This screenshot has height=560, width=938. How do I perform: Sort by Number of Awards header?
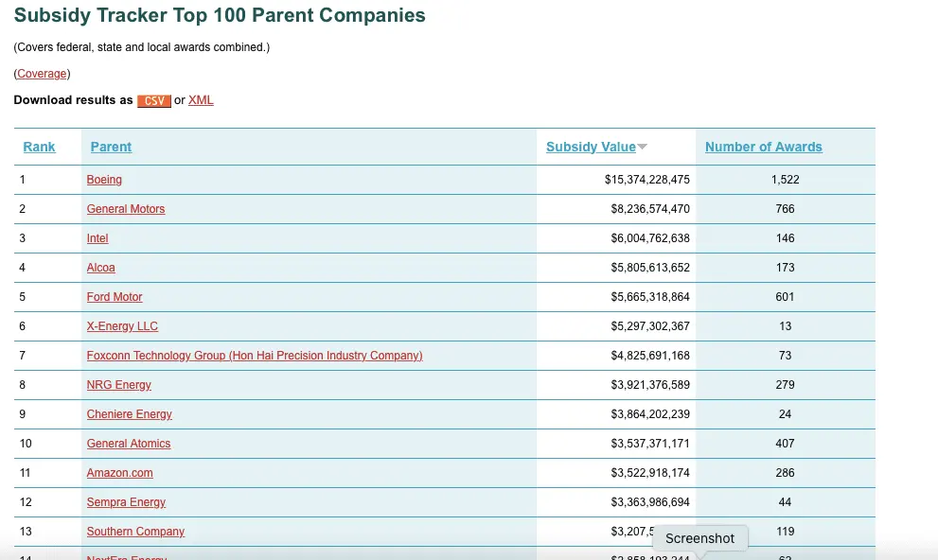tap(763, 147)
